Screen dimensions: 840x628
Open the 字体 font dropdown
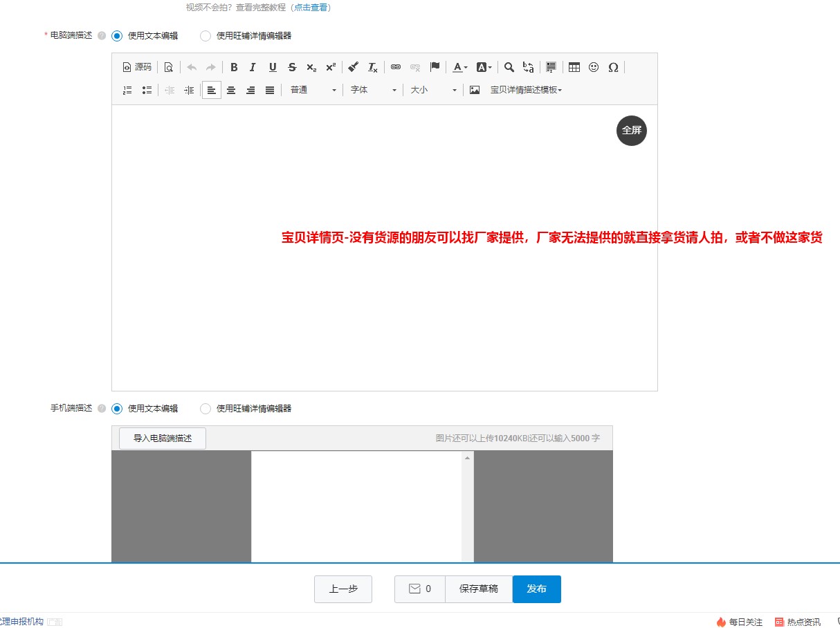pyautogui.click(x=374, y=90)
